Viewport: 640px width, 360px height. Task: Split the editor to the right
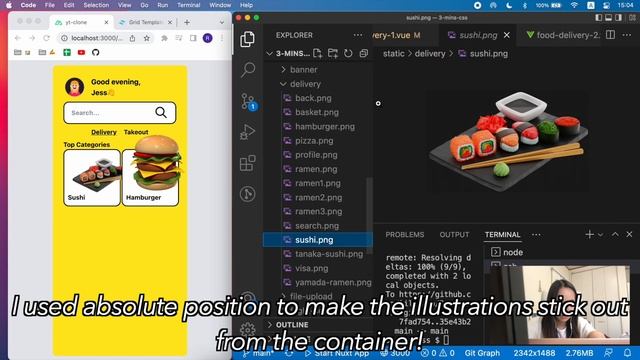tap(610, 35)
